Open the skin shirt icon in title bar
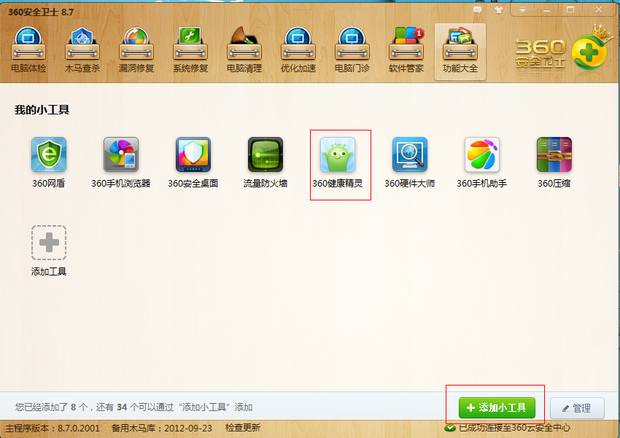 [x=499, y=10]
